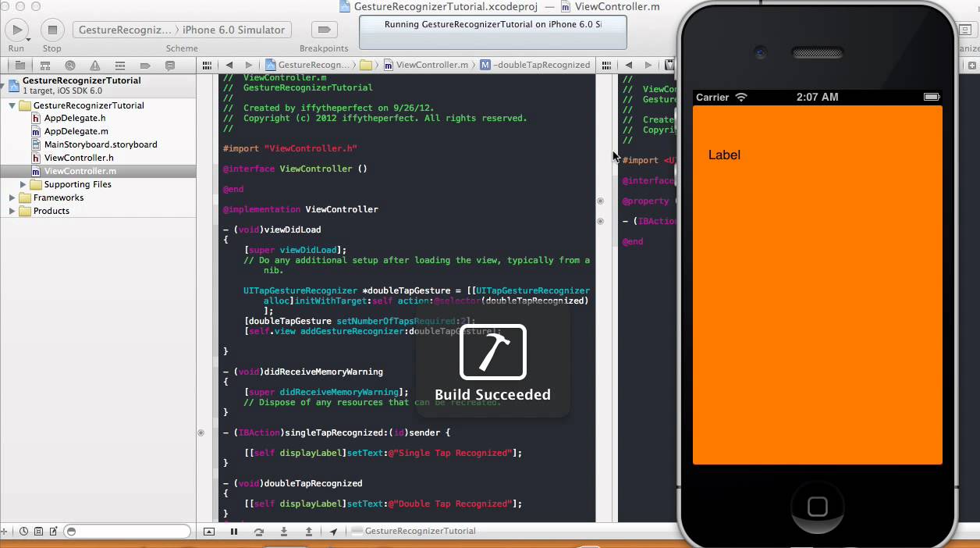Click GestureRecognizerTutorial process in debug bar
The height and width of the screenshot is (548, 980).
click(414, 531)
